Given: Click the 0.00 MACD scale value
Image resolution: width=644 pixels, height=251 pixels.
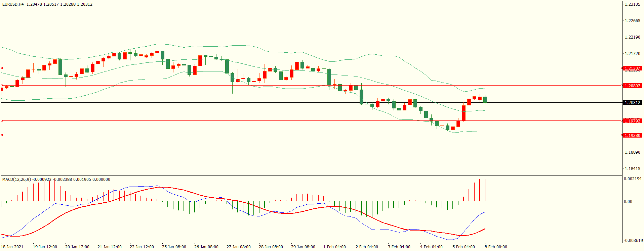Looking at the screenshot, I should [x=628, y=202].
